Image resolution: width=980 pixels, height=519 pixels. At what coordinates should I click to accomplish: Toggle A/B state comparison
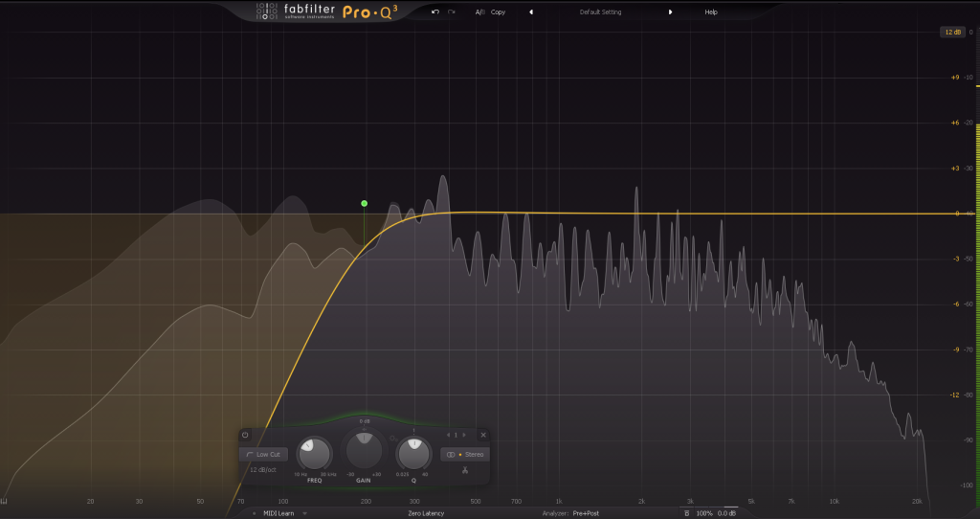point(479,12)
